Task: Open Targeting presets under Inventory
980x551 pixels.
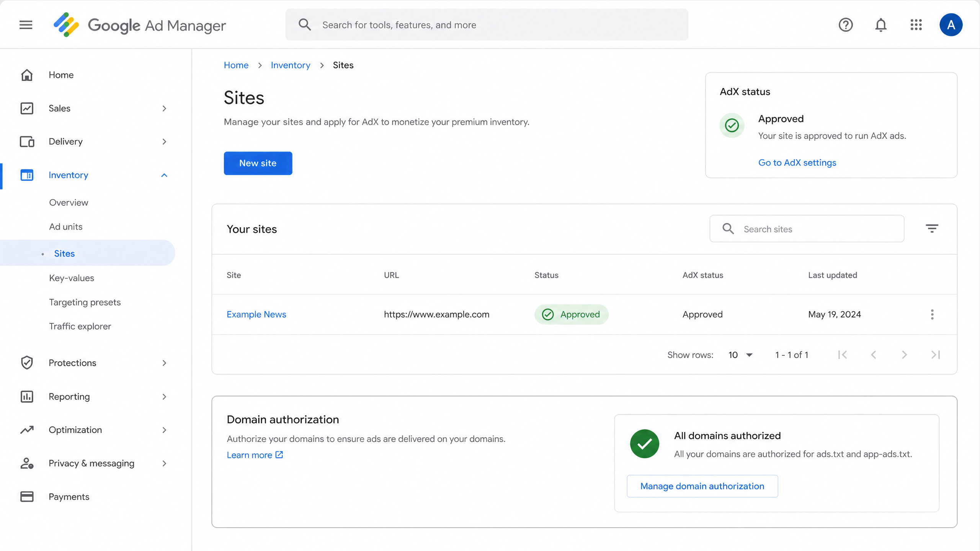Action: point(85,302)
